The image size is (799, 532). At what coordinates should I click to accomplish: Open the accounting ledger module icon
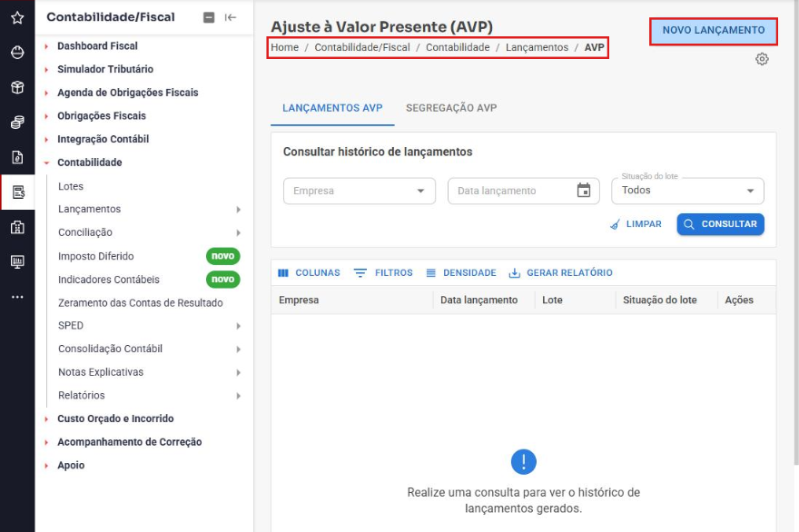point(18,192)
